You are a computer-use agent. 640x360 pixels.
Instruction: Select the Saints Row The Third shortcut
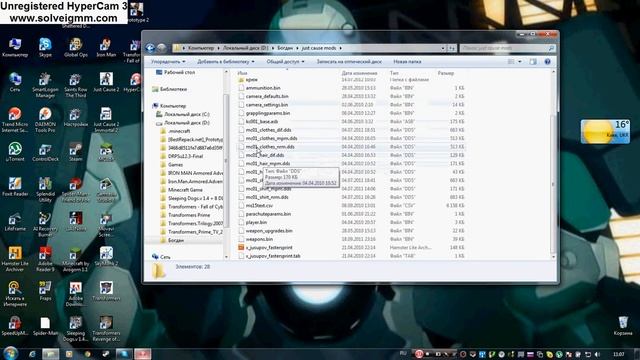(76, 85)
